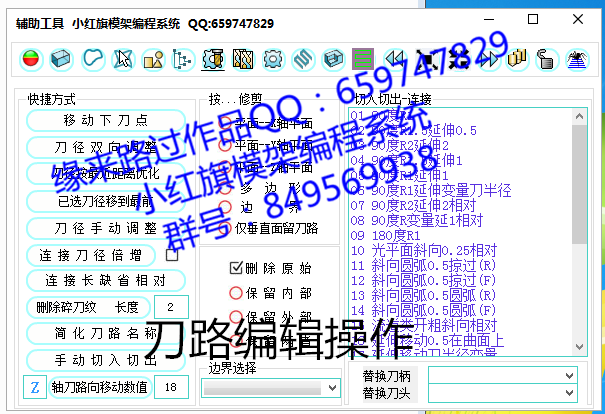Image resolution: width=605 pixels, height=414 pixels.
Task: Select list item 11 斜向圆弧0.5掠过(R)
Action: click(423, 265)
